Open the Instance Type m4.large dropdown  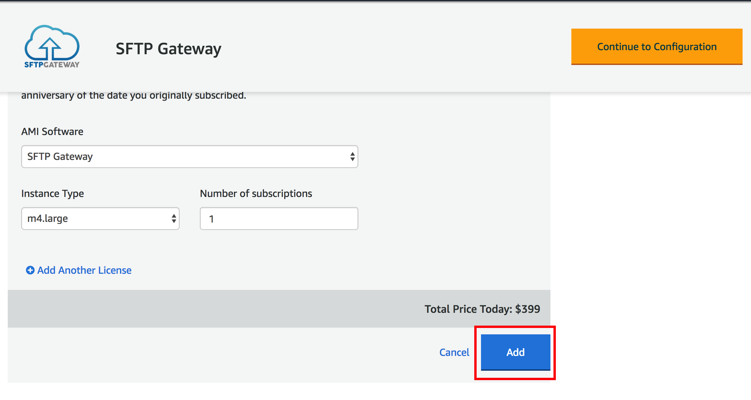coord(100,218)
